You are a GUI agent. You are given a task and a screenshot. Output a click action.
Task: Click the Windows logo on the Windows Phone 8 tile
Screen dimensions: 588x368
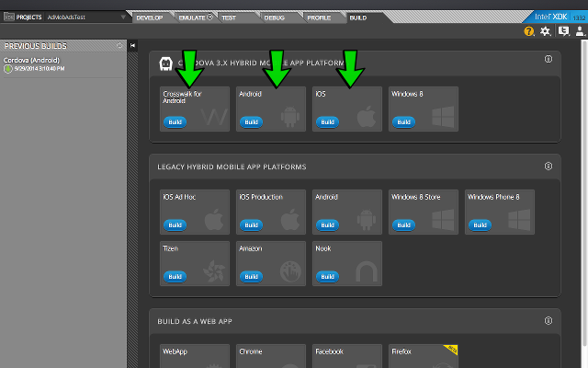[519, 219]
